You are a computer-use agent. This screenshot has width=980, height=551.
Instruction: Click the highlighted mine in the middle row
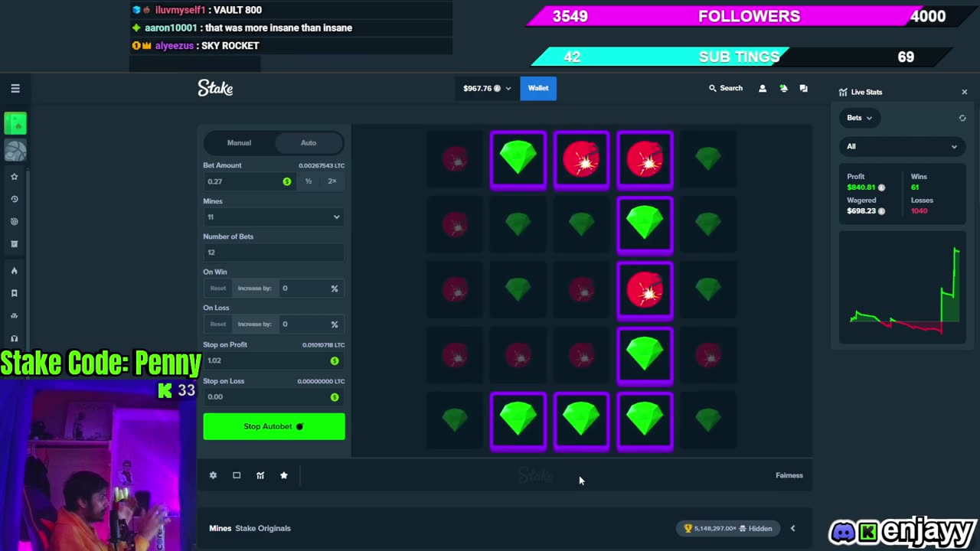click(645, 290)
